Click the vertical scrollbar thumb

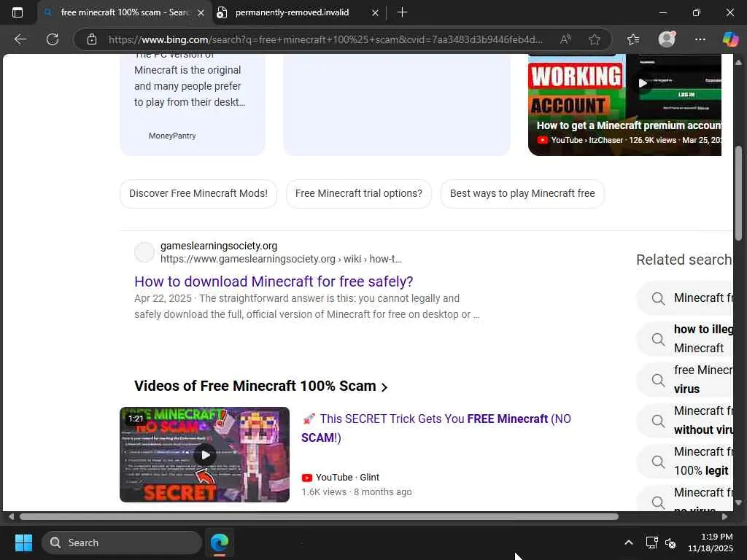(738, 192)
